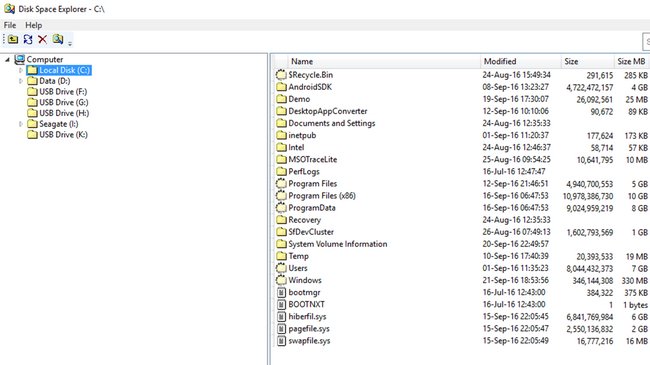Sort by the Size column header
650x365 pixels.
pyautogui.click(x=587, y=61)
